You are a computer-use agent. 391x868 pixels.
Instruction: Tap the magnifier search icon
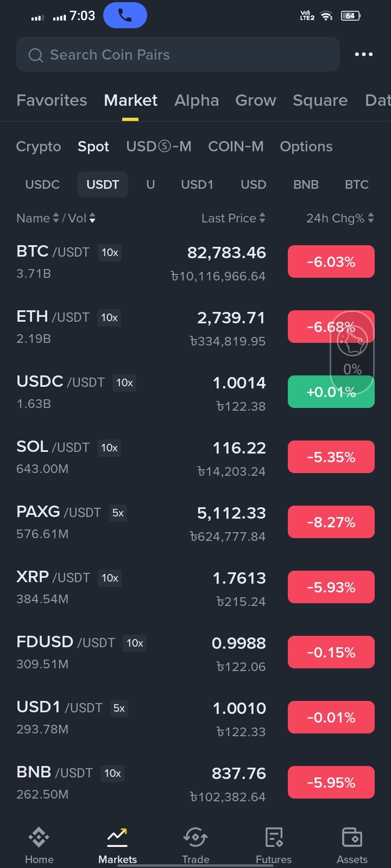tap(36, 55)
